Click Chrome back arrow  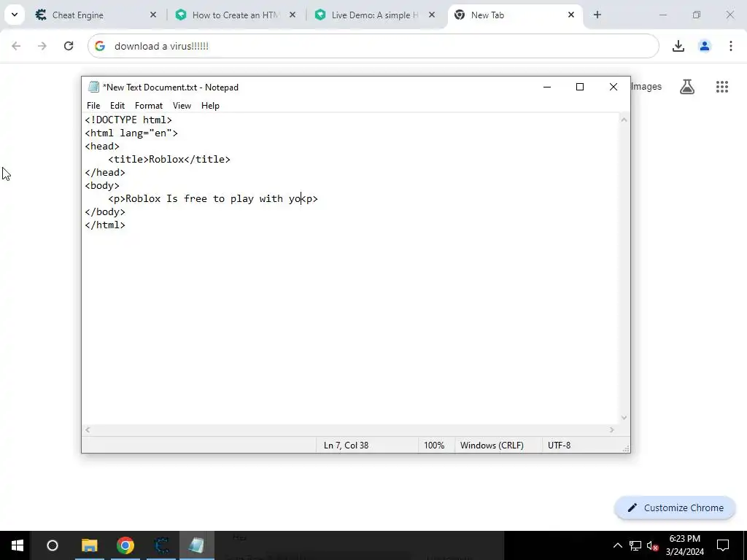(16, 46)
